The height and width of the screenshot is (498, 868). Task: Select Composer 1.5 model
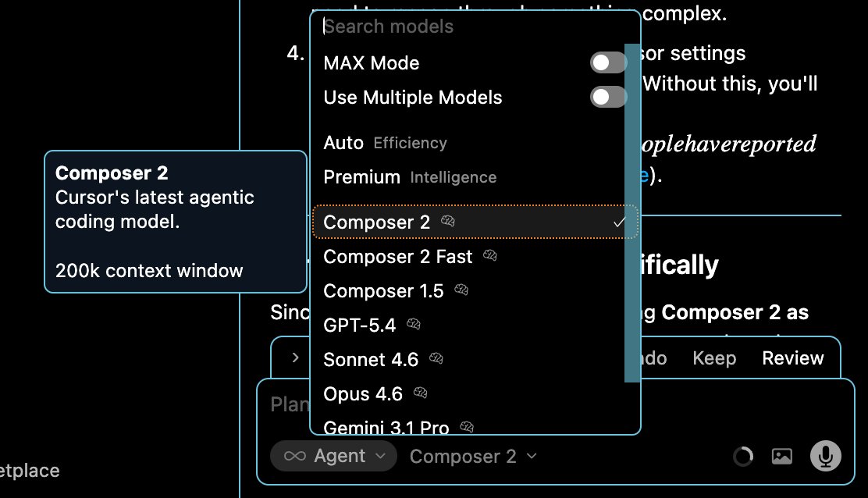pyautogui.click(x=473, y=290)
